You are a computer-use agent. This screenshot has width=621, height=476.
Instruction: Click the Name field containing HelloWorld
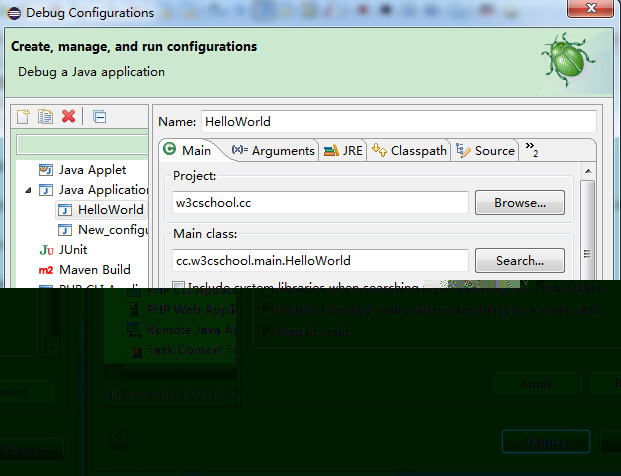click(x=398, y=122)
